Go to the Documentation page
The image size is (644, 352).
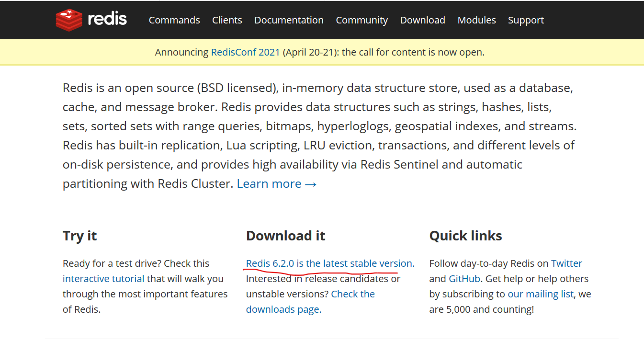[289, 20]
